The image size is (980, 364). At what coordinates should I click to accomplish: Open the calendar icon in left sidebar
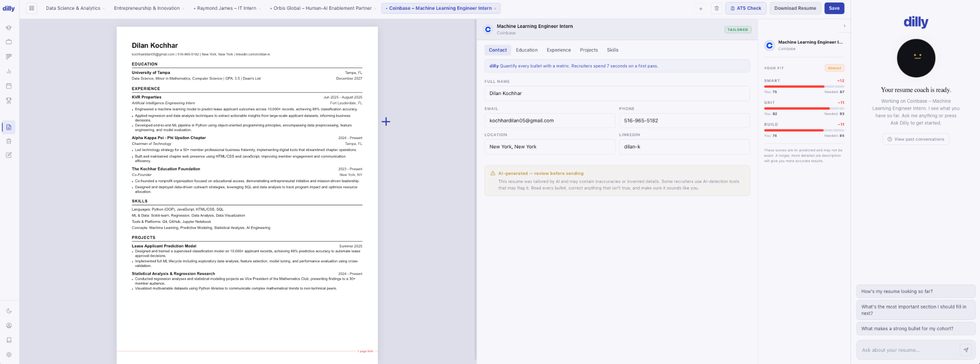pyautogui.click(x=9, y=86)
